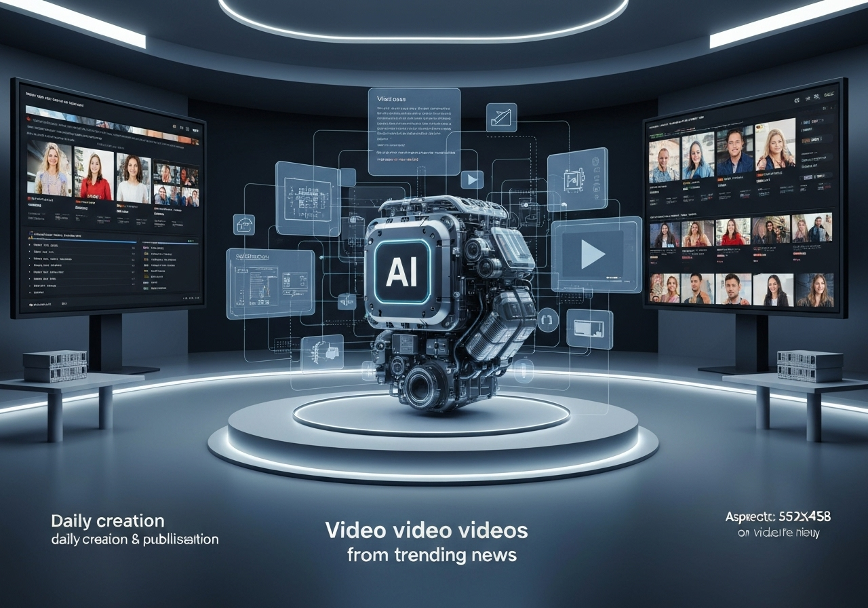
Task: Click the image frame icon tile
Action: [x=589, y=329]
